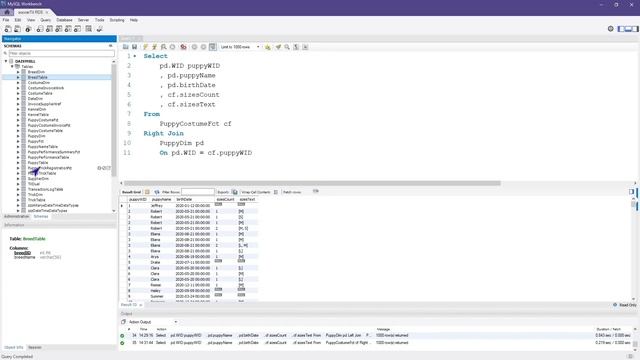The height and width of the screenshot is (360, 640).
Task: Switch to the Session tab
Action: point(35,347)
